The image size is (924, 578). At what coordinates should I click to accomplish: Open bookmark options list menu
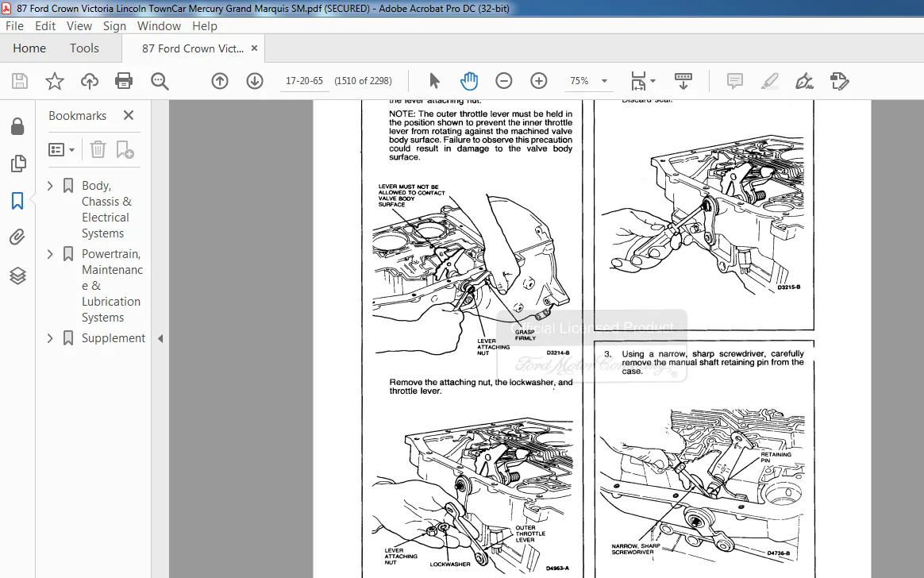pyautogui.click(x=61, y=149)
